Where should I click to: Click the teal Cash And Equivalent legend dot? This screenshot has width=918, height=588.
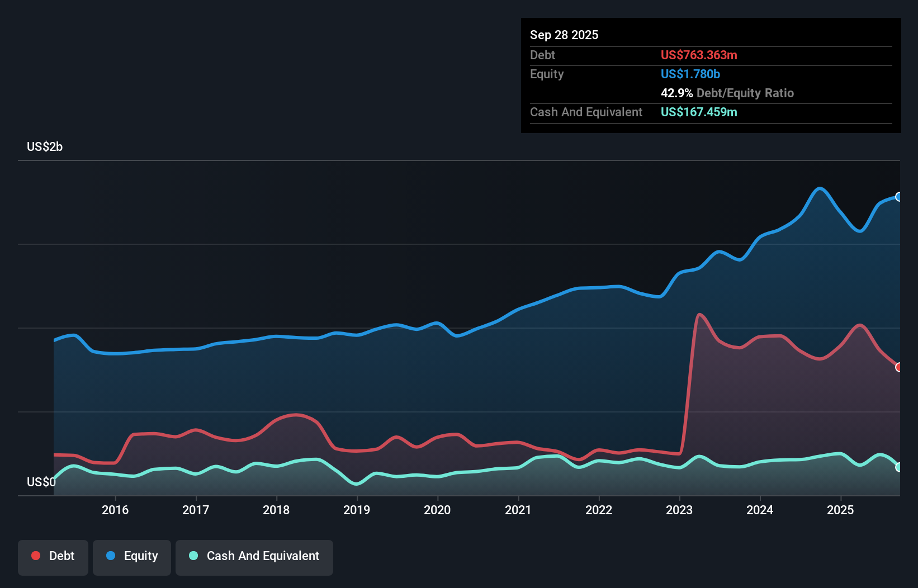pos(193,556)
